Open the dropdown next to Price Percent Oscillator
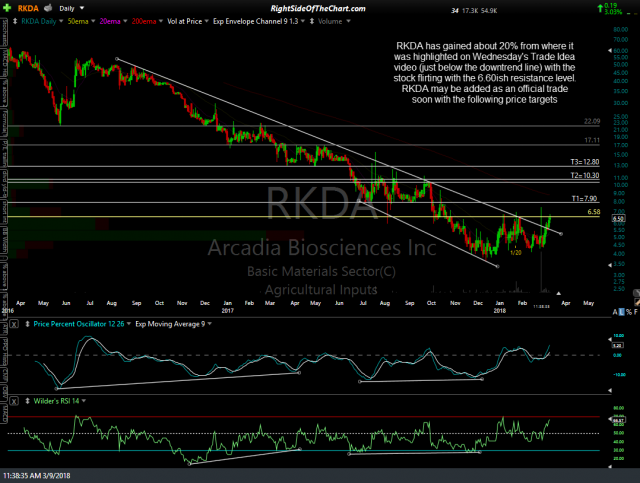The width and height of the screenshot is (640, 483). tap(129, 324)
